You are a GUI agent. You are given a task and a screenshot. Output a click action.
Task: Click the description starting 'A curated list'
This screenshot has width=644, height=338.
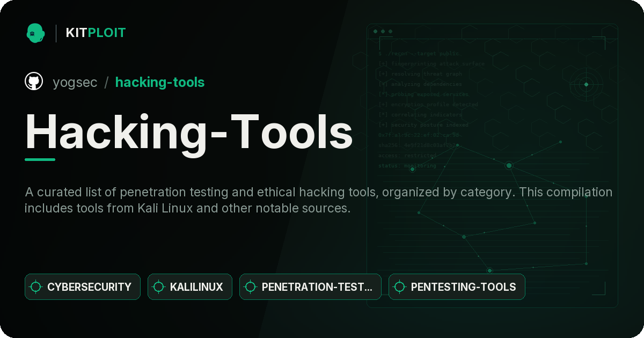point(318,200)
